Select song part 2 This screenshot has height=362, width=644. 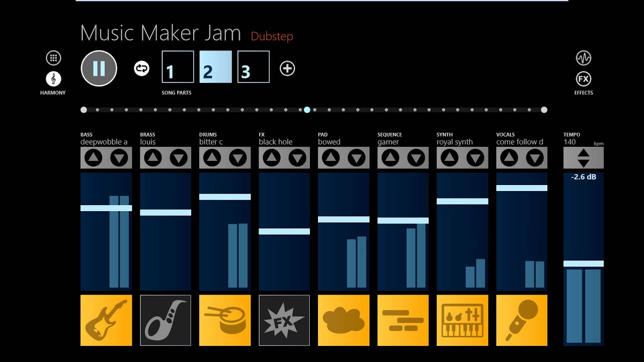(x=216, y=66)
